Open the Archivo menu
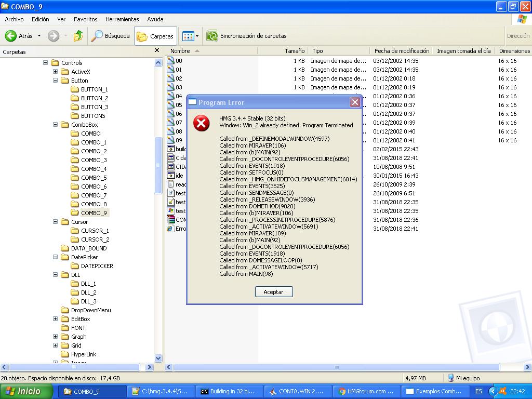 [x=14, y=19]
